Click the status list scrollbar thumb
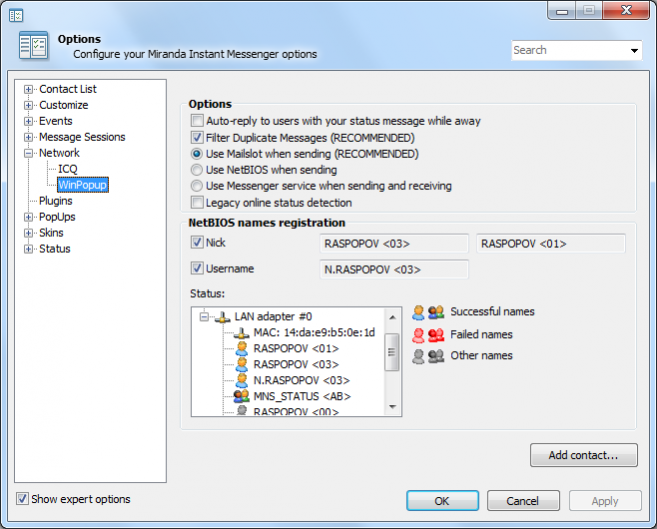This screenshot has height=529, width=657. click(x=392, y=352)
